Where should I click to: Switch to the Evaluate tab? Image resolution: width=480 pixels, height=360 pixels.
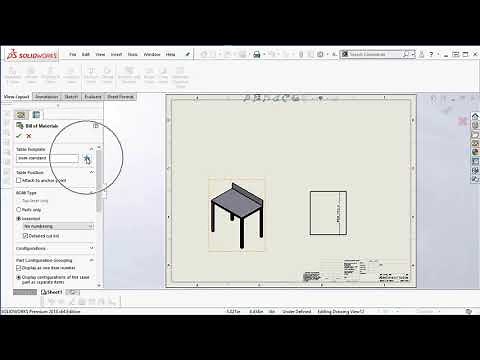point(93,97)
